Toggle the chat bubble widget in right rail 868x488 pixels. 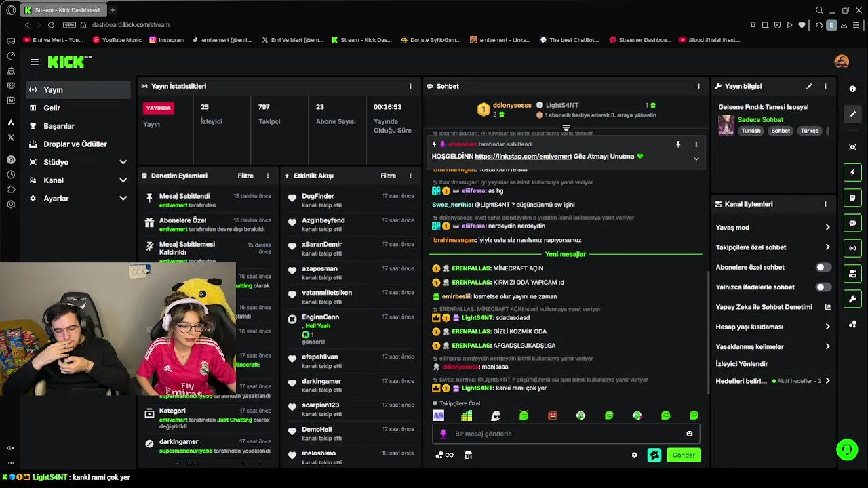pos(852,223)
